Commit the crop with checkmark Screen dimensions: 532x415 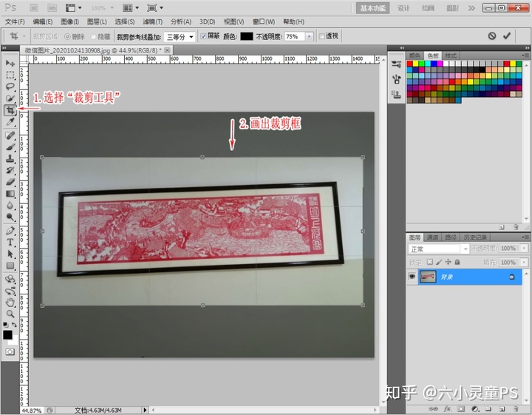point(507,36)
